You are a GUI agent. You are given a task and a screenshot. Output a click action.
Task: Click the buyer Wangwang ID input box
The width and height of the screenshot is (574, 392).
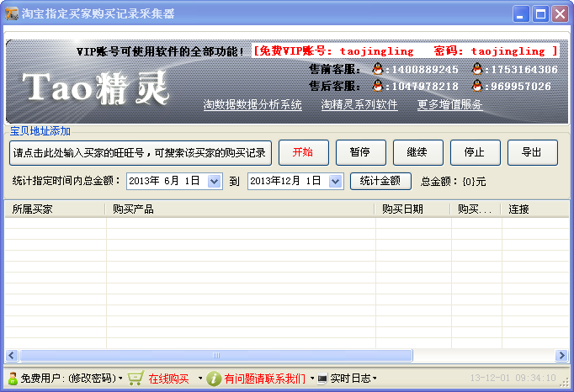[x=141, y=153]
